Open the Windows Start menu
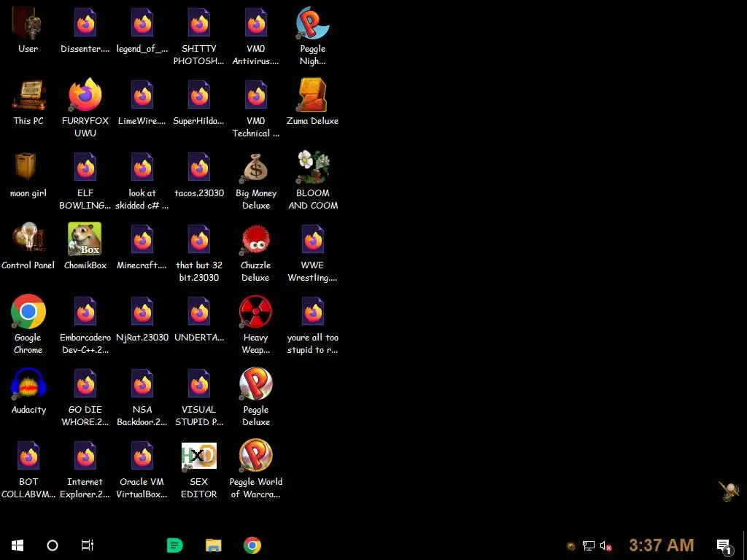747x560 pixels. (18, 545)
